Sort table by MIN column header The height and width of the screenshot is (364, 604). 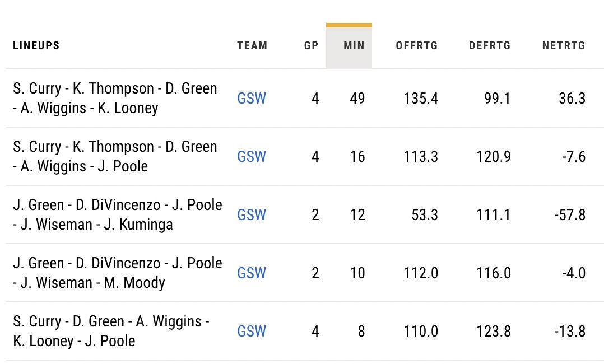pyautogui.click(x=350, y=46)
